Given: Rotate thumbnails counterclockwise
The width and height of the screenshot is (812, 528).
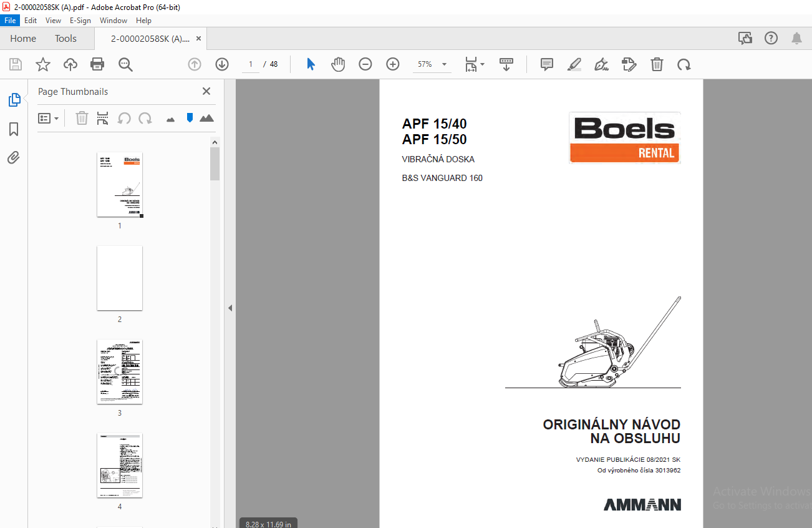Looking at the screenshot, I should tap(124, 118).
